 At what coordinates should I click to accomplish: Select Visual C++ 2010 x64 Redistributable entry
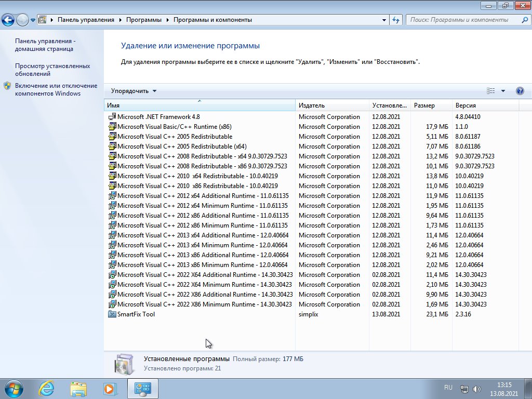tap(197, 176)
